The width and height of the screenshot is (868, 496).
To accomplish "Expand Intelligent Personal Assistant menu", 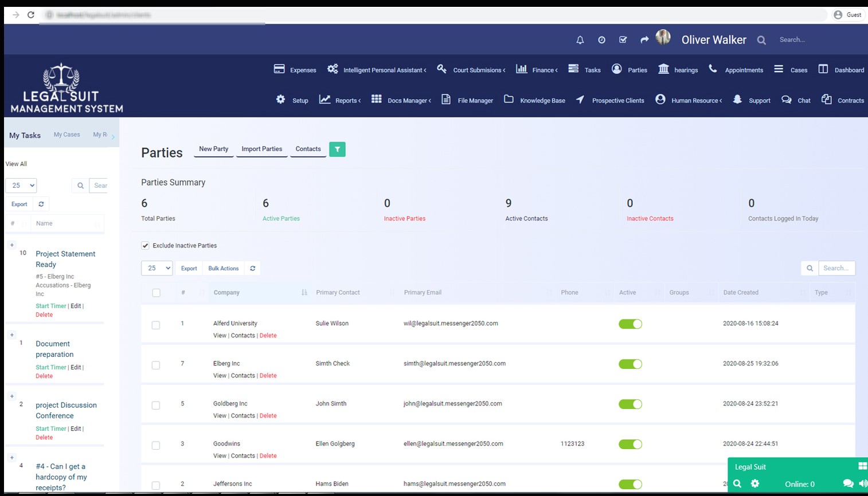I will click(x=385, y=70).
